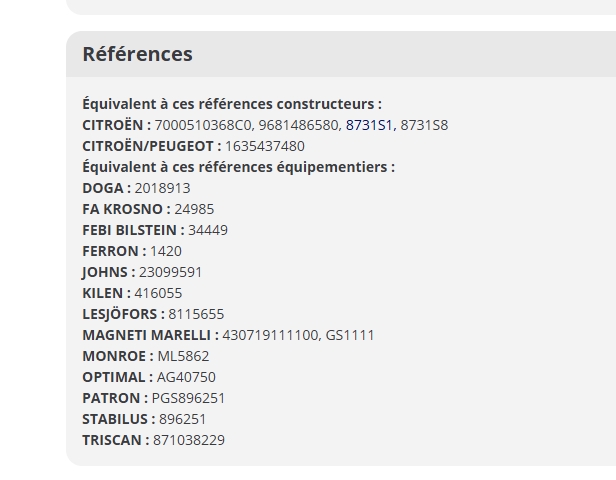Select the DOGA reference 2018913
The width and height of the screenshot is (616, 480).
[x=162, y=188]
